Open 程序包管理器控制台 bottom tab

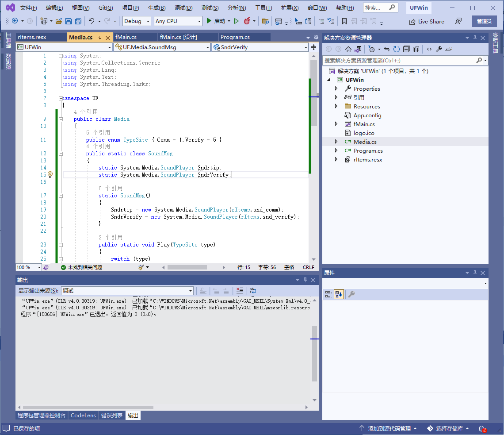tap(42, 416)
